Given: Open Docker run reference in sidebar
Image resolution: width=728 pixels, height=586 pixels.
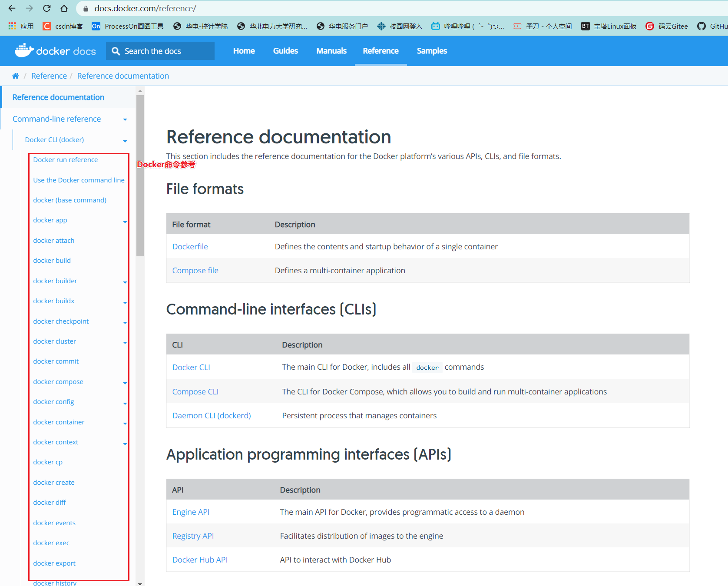Looking at the screenshot, I should [66, 160].
